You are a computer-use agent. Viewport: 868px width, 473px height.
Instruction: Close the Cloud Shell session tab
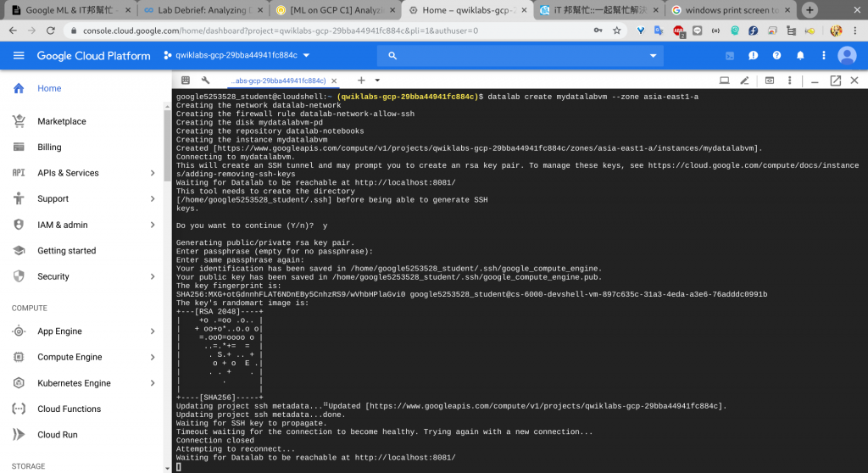(334, 81)
